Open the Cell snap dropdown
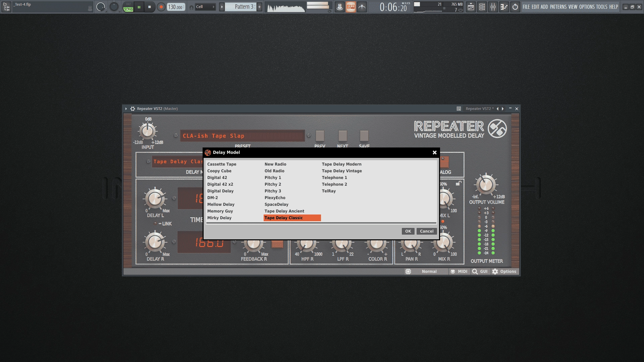 (205, 7)
